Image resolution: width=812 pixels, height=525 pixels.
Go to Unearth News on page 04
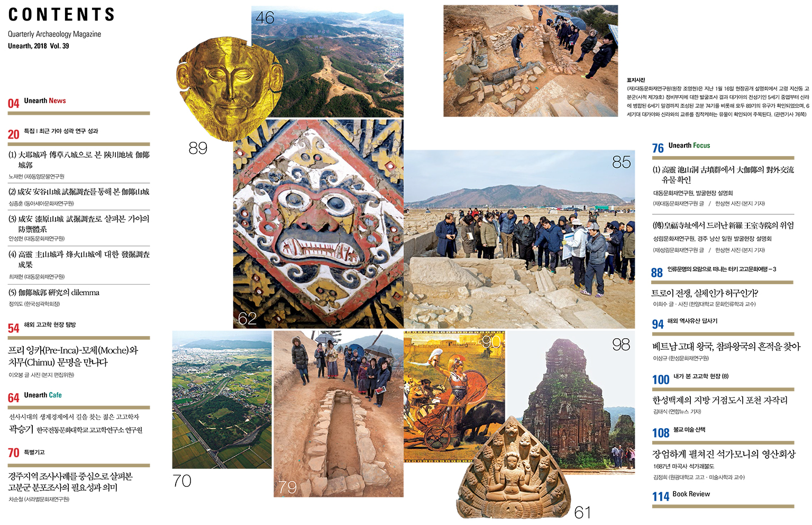click(45, 101)
